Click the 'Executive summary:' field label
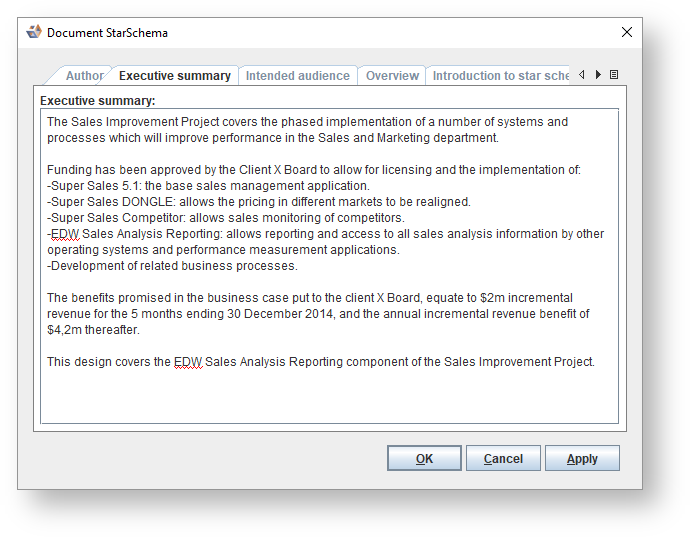The width and height of the screenshot is (691, 538). [98, 101]
